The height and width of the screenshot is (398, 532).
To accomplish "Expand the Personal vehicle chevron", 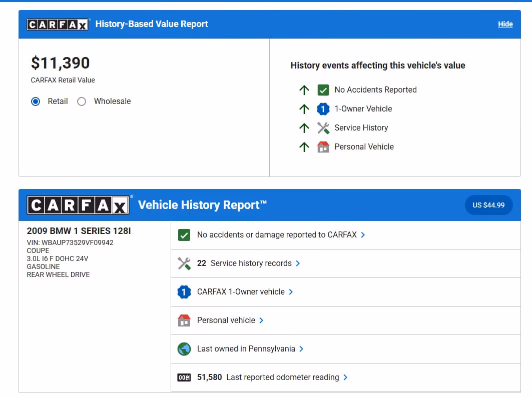I will pos(261,320).
